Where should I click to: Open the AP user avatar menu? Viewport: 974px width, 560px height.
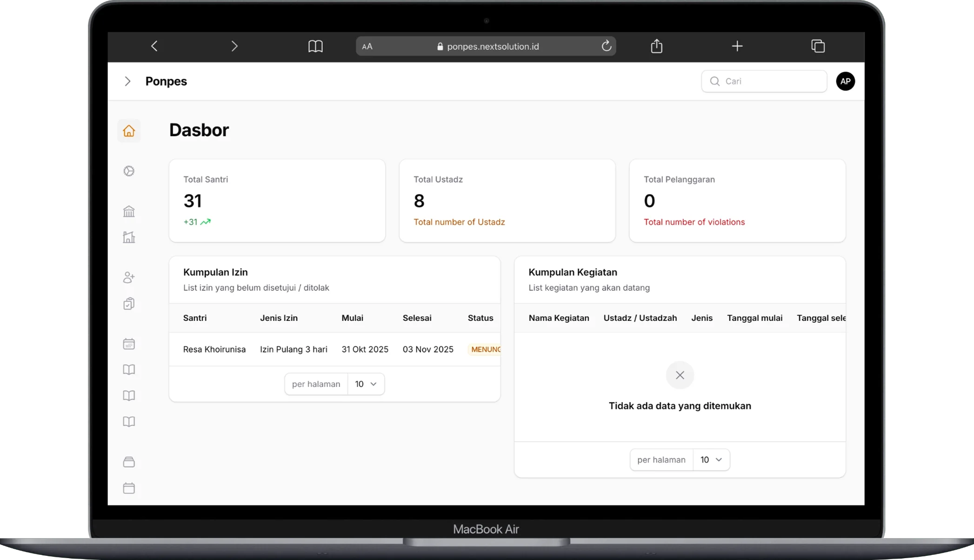[x=845, y=81]
